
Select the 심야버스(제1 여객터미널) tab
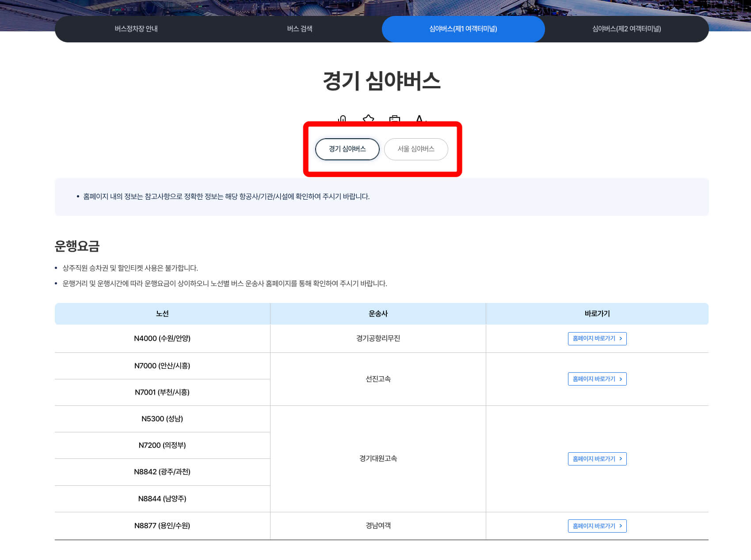463,29
